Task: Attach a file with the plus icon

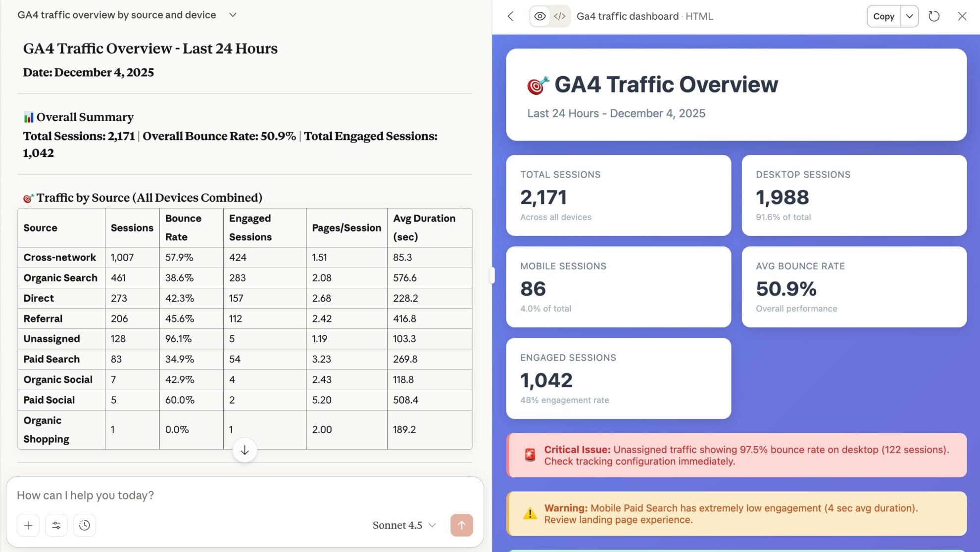Action: 28,525
